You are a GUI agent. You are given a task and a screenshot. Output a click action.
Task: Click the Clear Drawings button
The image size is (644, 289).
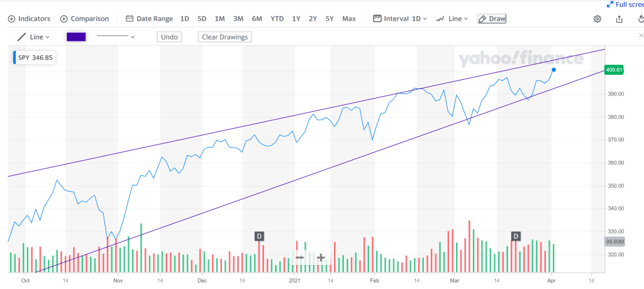[x=225, y=37]
